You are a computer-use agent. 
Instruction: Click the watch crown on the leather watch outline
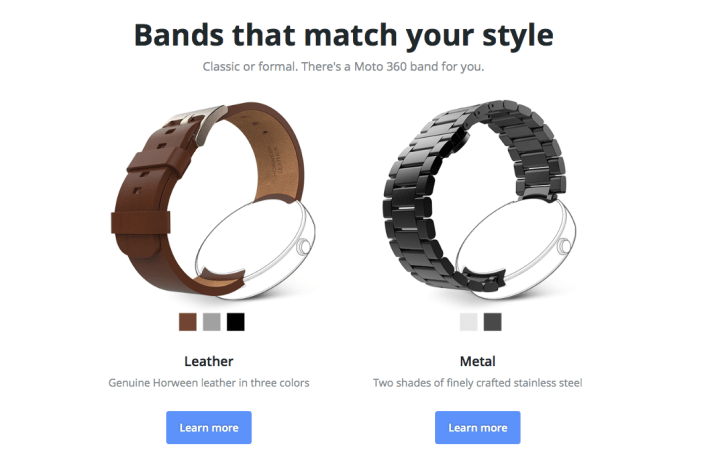pos(304,247)
